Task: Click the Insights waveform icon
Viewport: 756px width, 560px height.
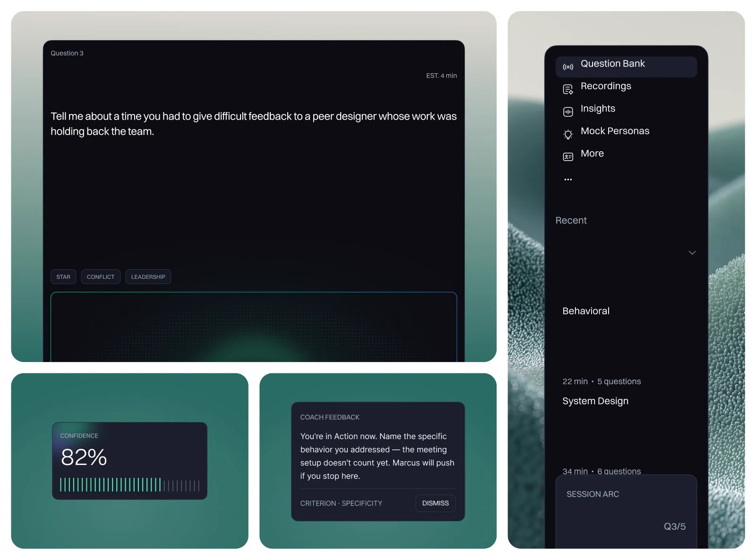Action: [x=568, y=112]
